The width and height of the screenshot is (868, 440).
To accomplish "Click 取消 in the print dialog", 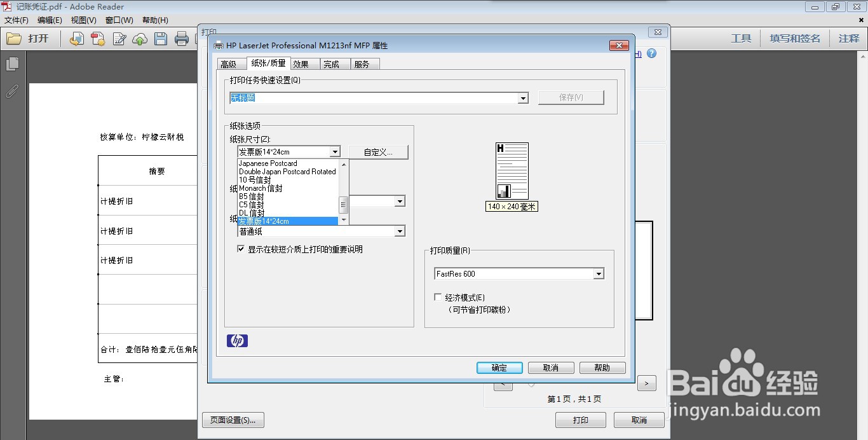I will 639,420.
